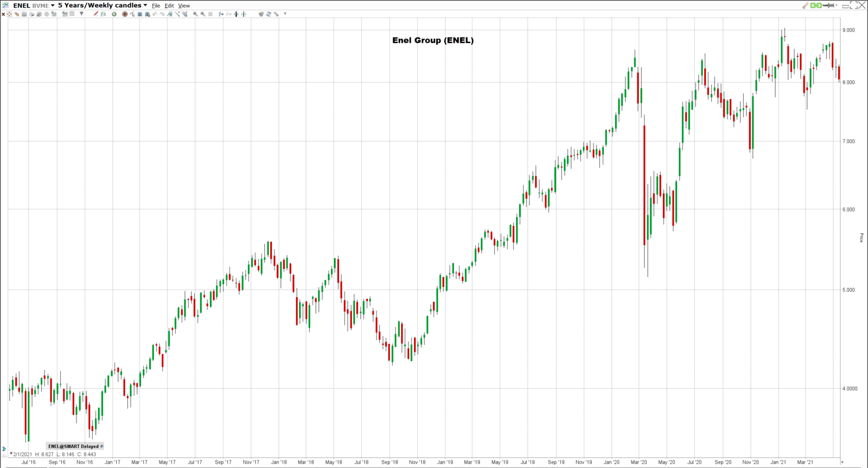Image resolution: width=868 pixels, height=468 pixels.
Task: Click the ENEL@SMART Delayed label
Action: [73, 446]
